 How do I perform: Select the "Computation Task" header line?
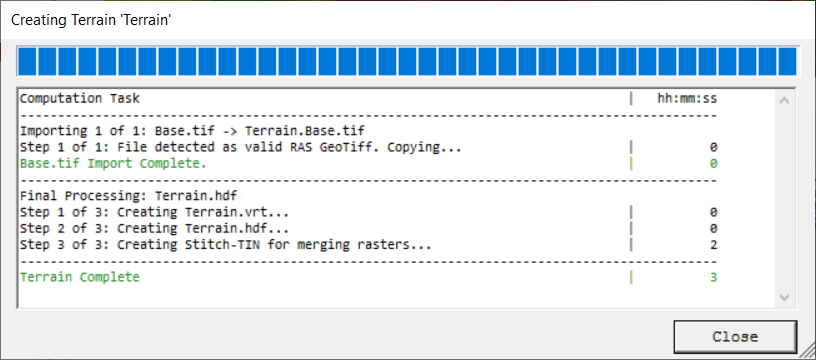(80, 98)
